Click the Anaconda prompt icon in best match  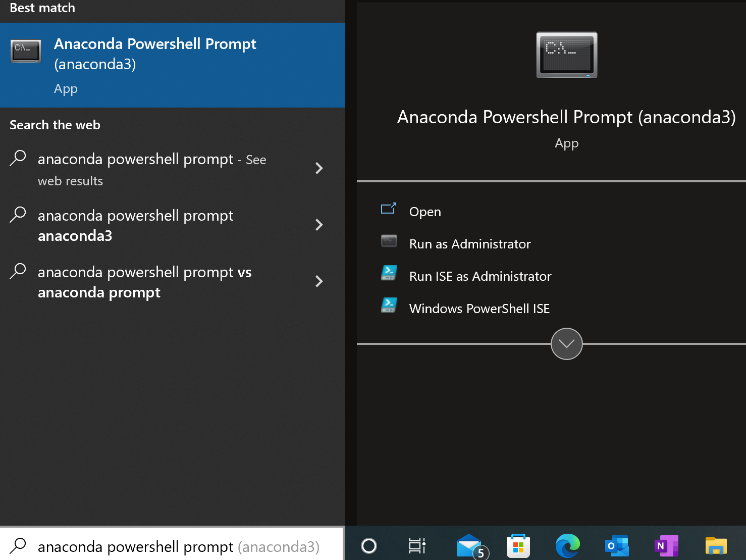26,50
